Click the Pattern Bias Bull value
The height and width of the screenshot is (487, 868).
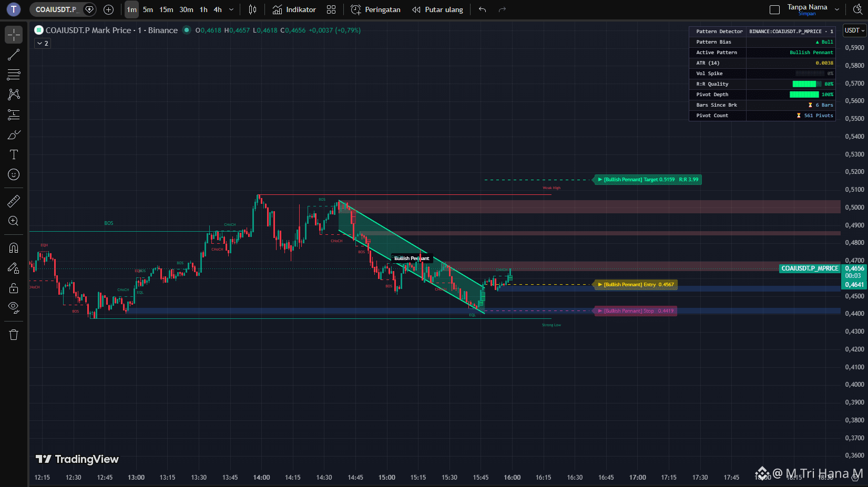tap(824, 42)
